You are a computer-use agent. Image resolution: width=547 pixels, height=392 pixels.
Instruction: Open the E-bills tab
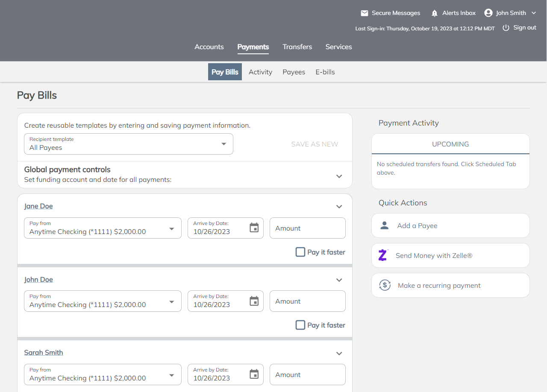pos(325,72)
